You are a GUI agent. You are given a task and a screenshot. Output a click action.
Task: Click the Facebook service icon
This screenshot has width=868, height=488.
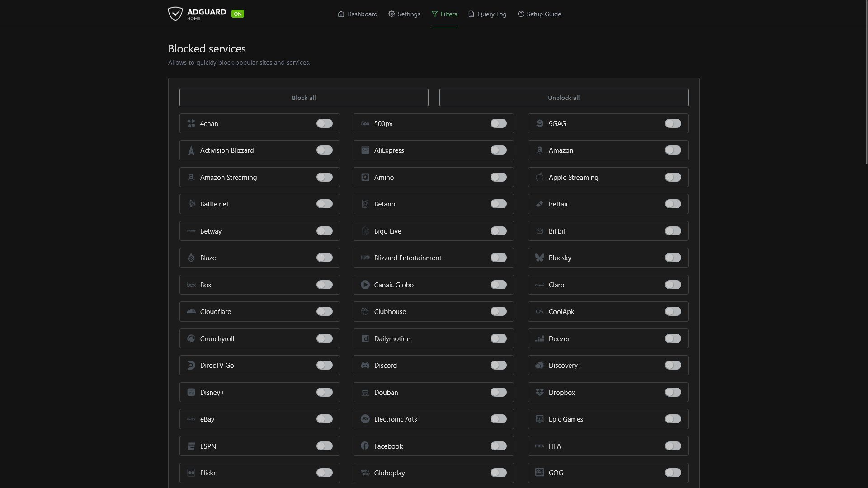(365, 446)
